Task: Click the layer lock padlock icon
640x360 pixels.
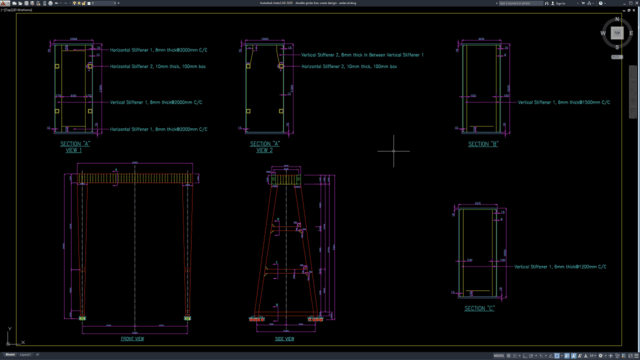Action: pos(84,3)
